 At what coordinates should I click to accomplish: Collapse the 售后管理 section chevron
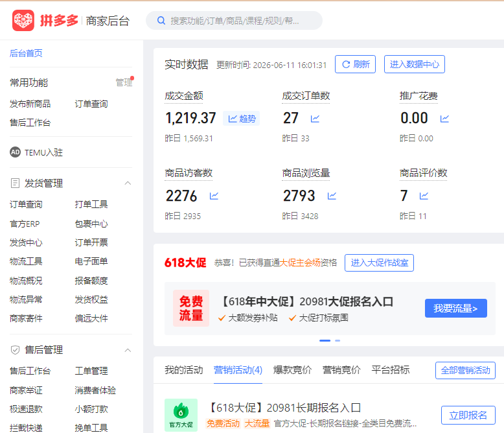128,350
